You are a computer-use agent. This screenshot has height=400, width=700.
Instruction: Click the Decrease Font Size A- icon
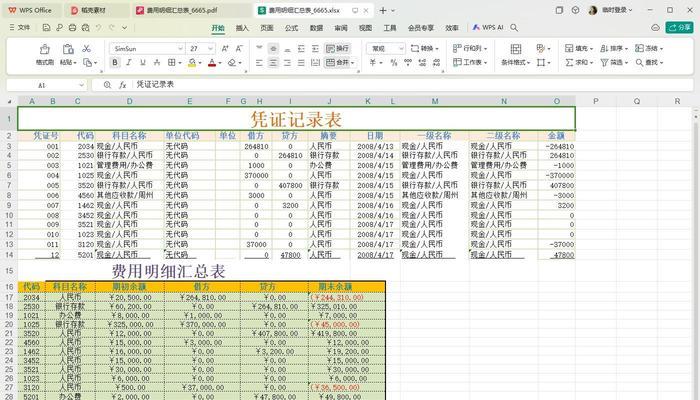coord(239,48)
